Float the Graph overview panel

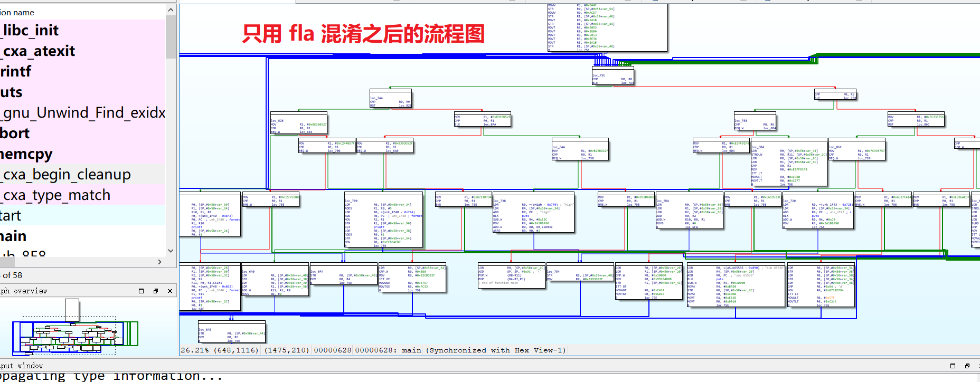pyautogui.click(x=141, y=291)
